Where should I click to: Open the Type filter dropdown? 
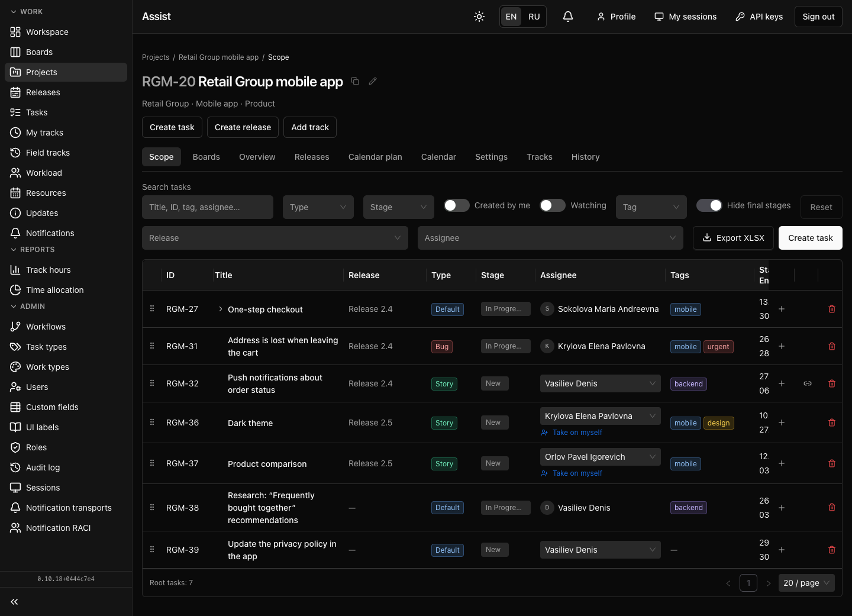tap(318, 207)
